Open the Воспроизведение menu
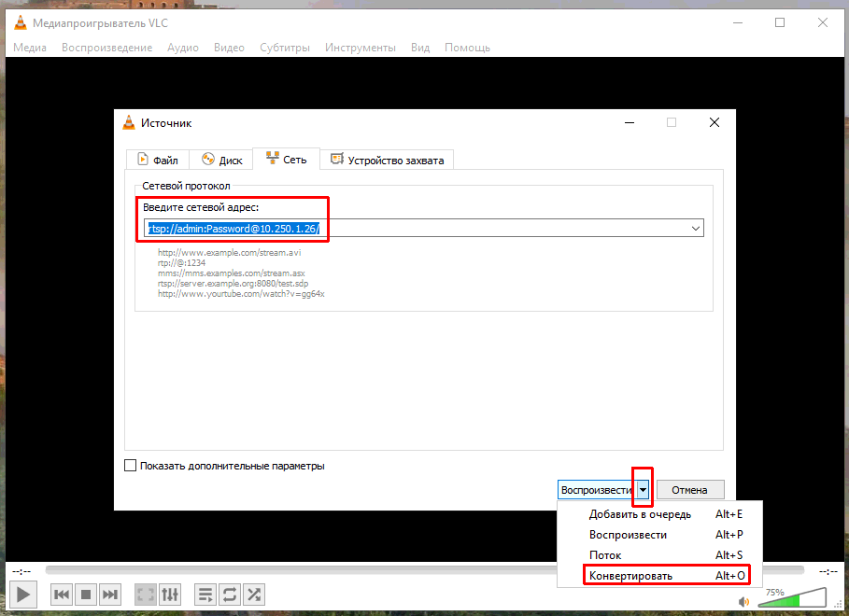This screenshot has height=616, width=849. coord(106,48)
